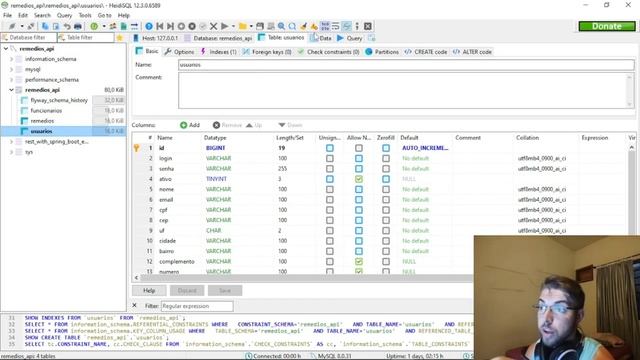Toggle Allow NULL for ativo column

359,179
